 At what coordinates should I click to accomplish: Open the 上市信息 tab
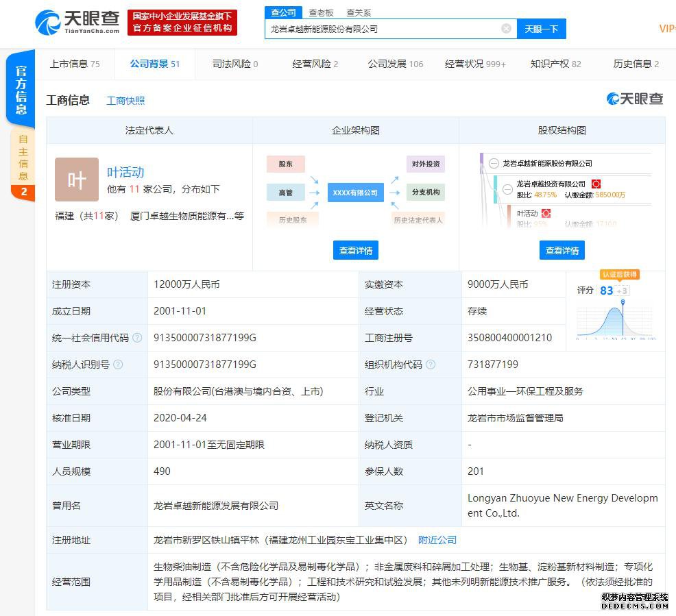75,64
